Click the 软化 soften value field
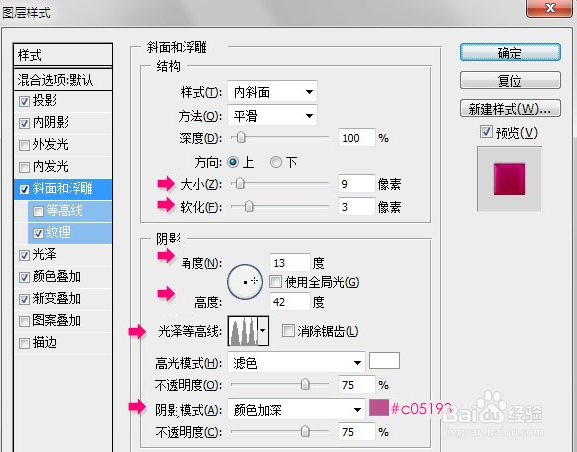This screenshot has width=577, height=452. 357,207
